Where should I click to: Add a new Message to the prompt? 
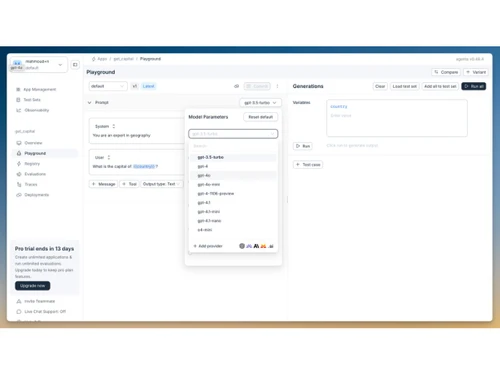pos(103,184)
